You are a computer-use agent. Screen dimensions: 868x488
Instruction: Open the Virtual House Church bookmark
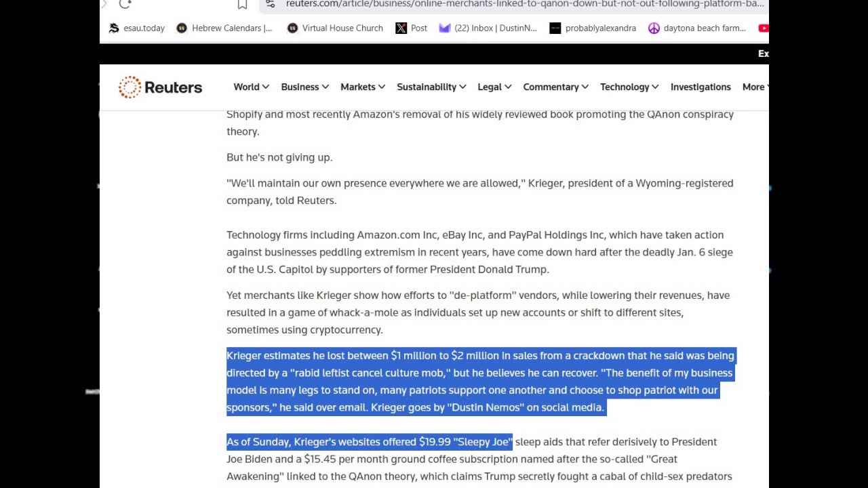[x=335, y=28]
